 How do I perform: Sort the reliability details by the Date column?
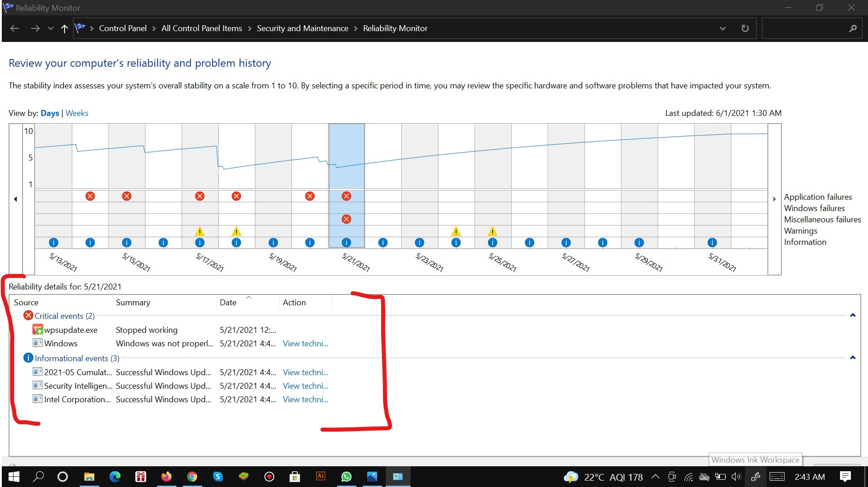pyautogui.click(x=228, y=302)
